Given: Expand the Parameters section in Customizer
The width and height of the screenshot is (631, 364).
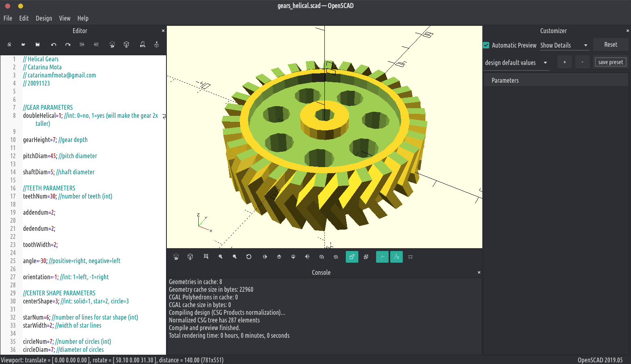Looking at the screenshot, I should tap(505, 80).
